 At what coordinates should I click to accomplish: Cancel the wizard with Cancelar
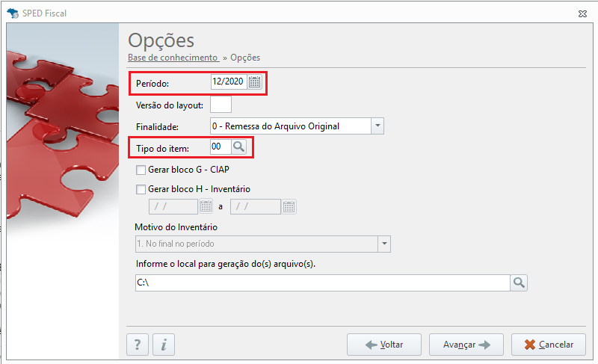tap(549, 345)
